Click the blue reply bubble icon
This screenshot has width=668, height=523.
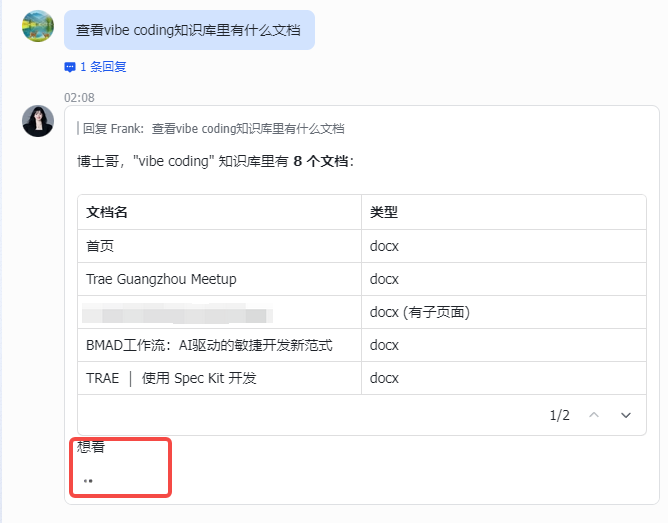tap(70, 67)
